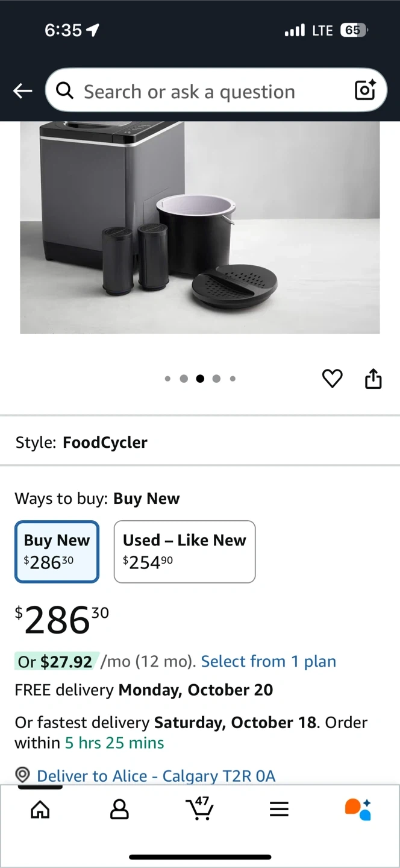Image resolution: width=400 pixels, height=868 pixels.
Task: Launch the Rufus AI assistant icon
Action: tap(358, 809)
